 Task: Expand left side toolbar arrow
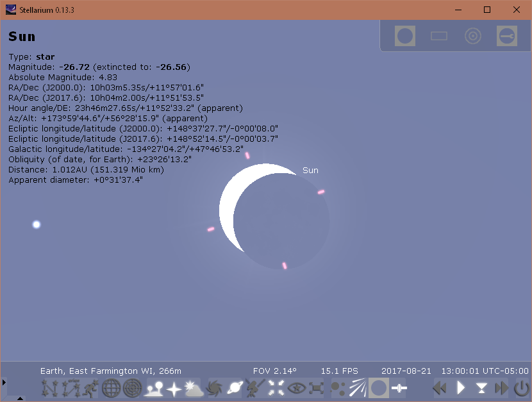(x=4, y=382)
